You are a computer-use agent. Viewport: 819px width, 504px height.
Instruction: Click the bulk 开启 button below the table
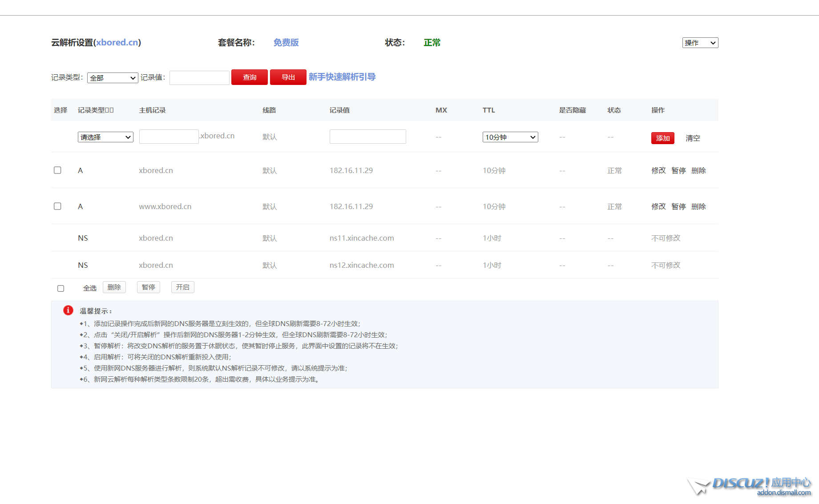182,287
